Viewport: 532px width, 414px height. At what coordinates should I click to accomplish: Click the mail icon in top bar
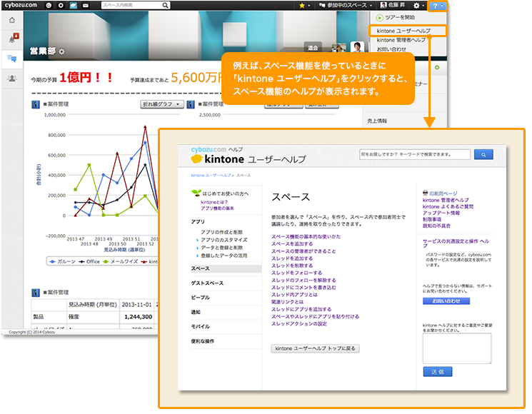(86, 5)
